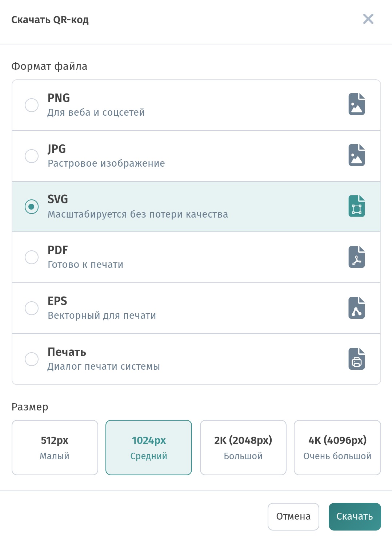This screenshot has width=392, height=540.
Task: Click the EPS vector file icon
Action: point(357,308)
